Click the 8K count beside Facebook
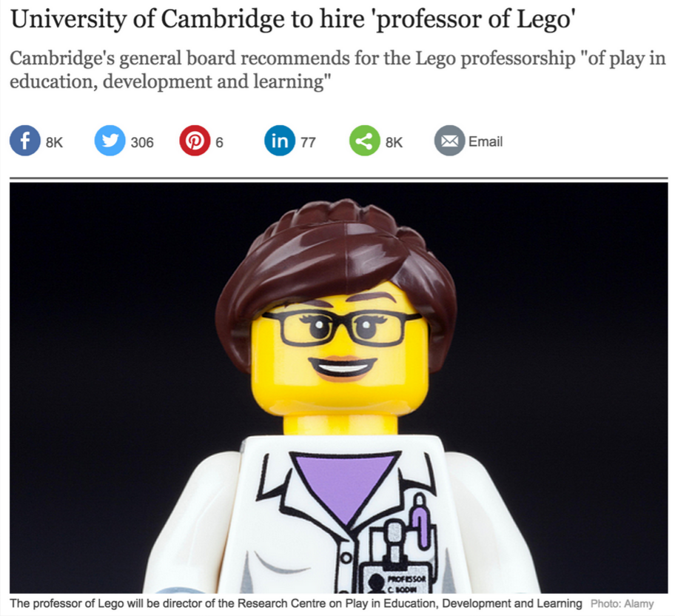Viewport: 675px width, 616px height. pos(54,142)
